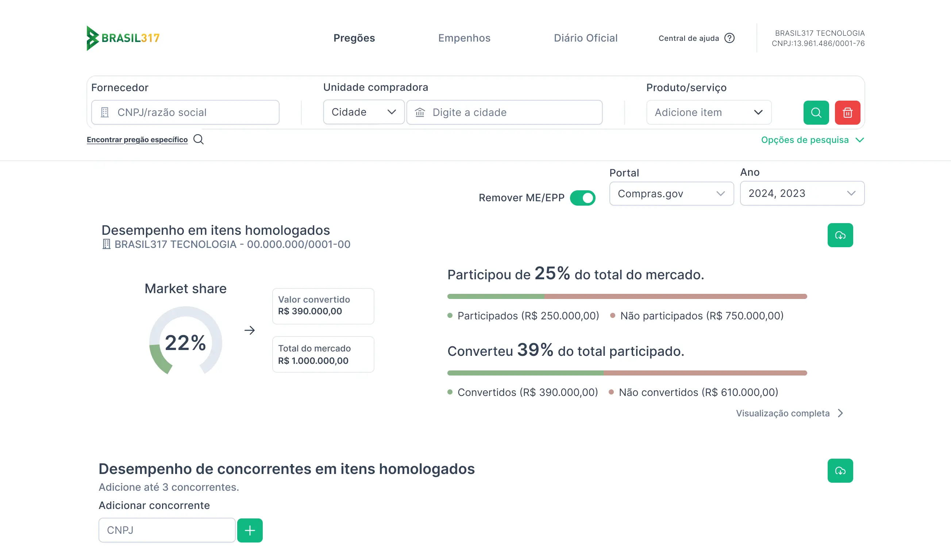Open the Diário Oficial section
Image resolution: width=951 pixels, height=560 pixels.
(585, 38)
